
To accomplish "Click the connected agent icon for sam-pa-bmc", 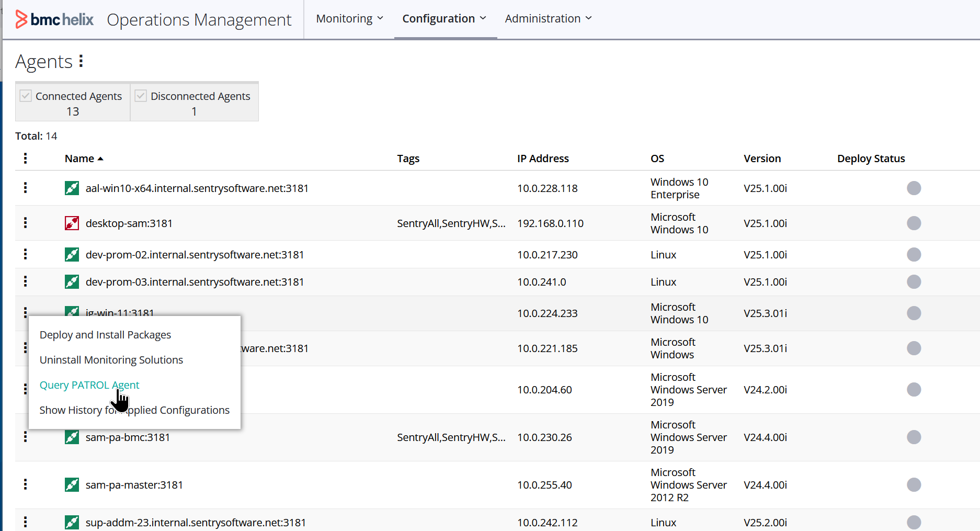I will tap(72, 437).
